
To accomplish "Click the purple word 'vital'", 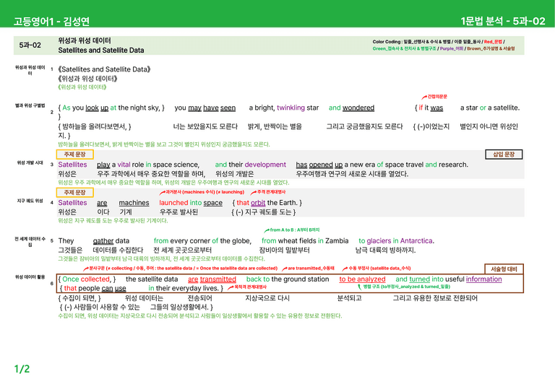I will pos(124,165).
